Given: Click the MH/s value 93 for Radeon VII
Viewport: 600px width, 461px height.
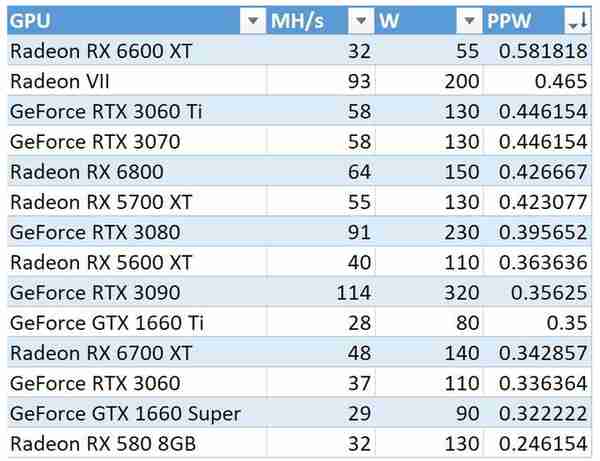Looking at the screenshot, I should pos(359,81).
